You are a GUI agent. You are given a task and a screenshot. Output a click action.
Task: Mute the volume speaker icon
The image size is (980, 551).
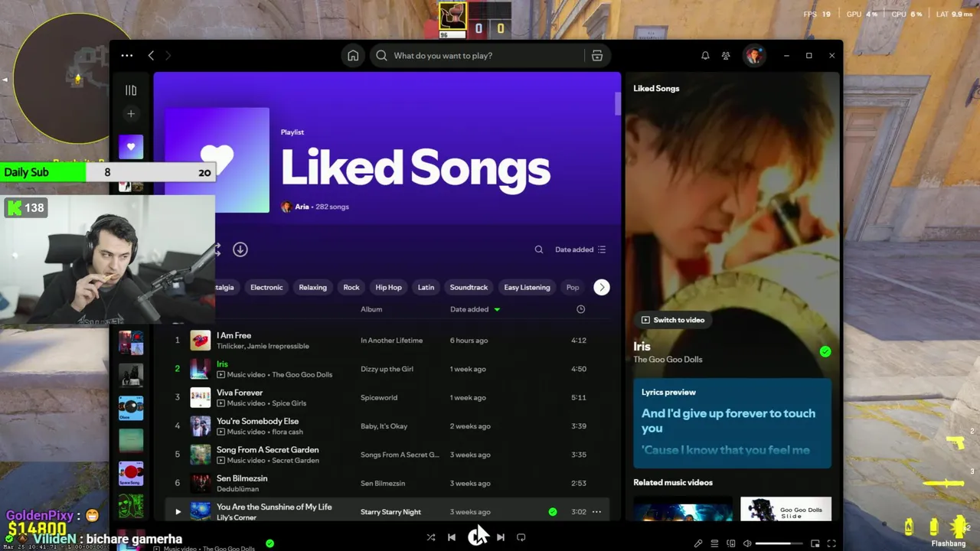(x=748, y=544)
